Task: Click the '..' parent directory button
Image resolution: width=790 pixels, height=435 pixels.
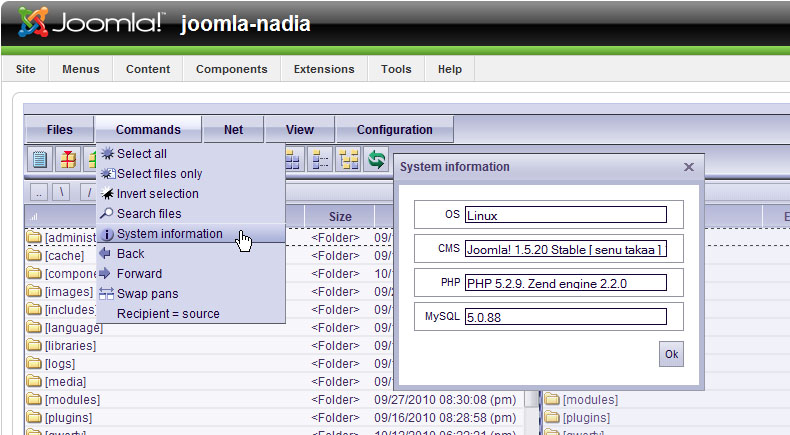Action: tap(39, 192)
